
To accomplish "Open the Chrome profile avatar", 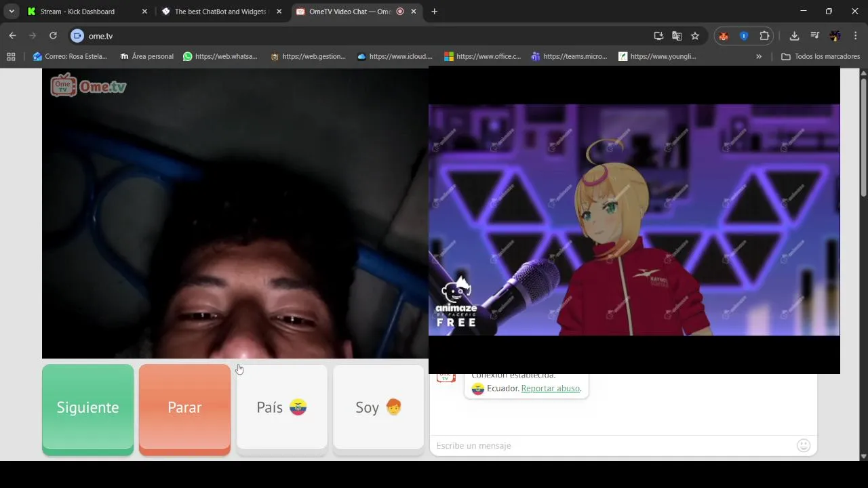I will [835, 36].
